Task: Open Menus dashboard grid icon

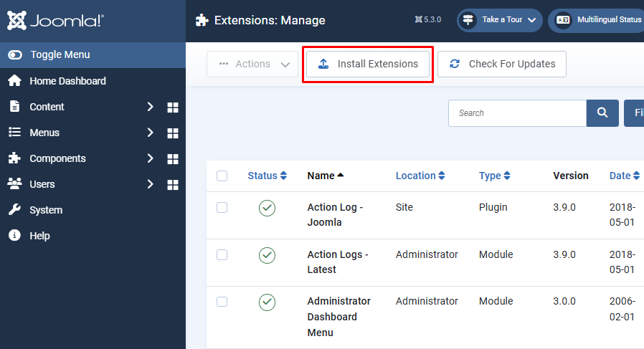Action: [x=172, y=133]
